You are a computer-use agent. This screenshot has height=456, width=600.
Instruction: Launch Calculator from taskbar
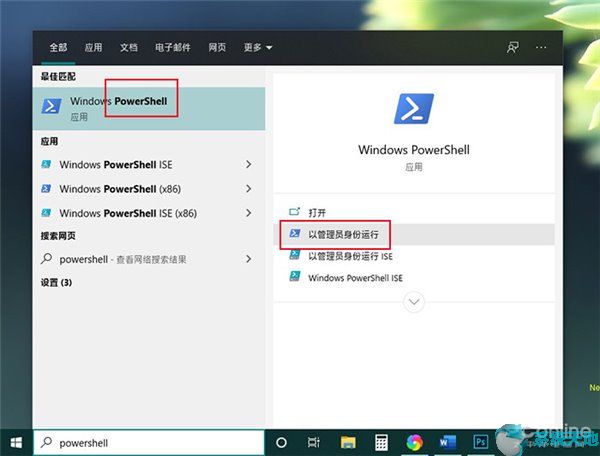[x=381, y=443]
